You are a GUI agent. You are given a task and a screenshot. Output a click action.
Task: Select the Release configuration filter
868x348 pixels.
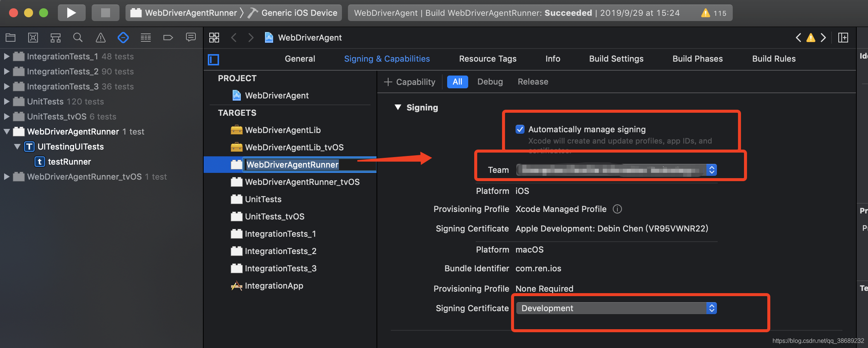[533, 82]
